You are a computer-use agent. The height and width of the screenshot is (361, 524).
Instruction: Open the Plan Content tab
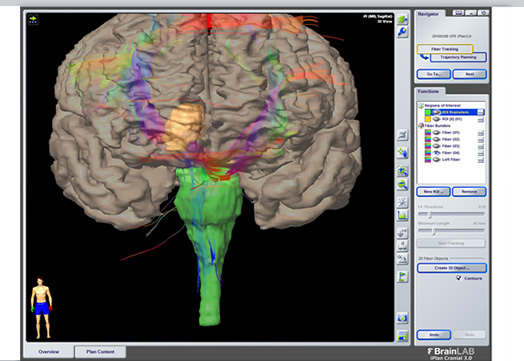pos(100,352)
